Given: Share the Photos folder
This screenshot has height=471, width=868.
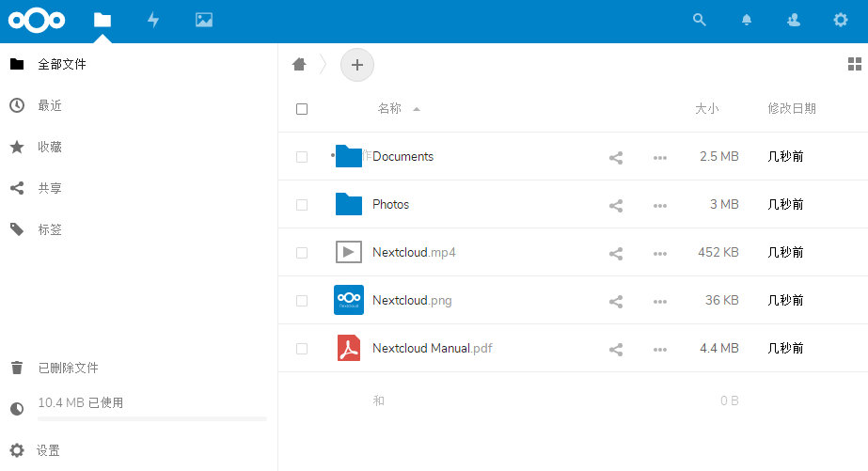Looking at the screenshot, I should [x=616, y=206].
